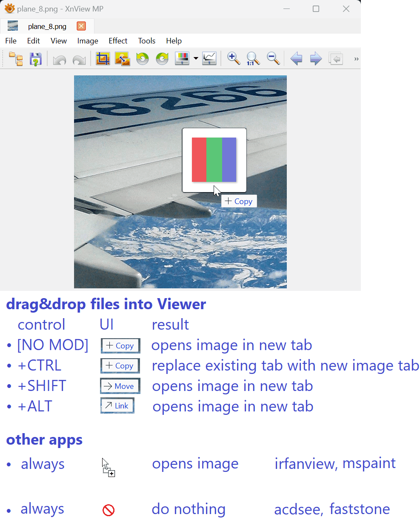Go to the next file with the right arrow
Screen dimensions: 420x523
click(316, 59)
